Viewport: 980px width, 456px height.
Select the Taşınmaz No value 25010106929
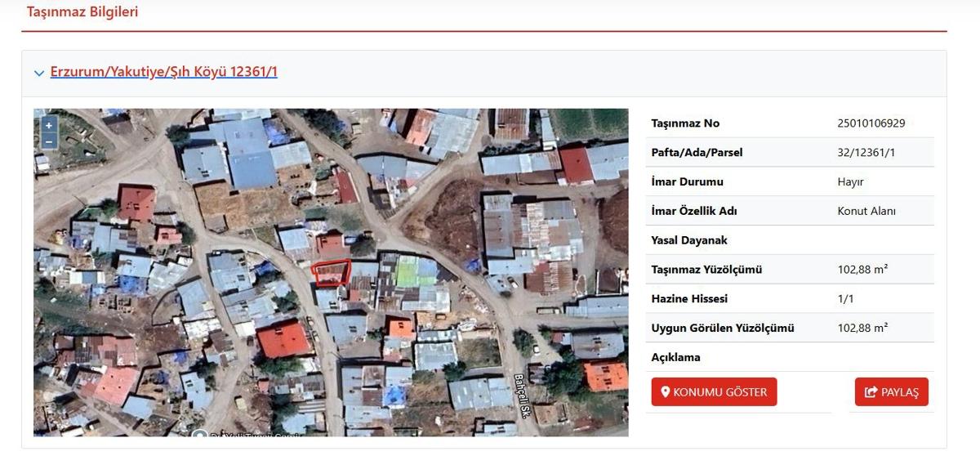(871, 123)
